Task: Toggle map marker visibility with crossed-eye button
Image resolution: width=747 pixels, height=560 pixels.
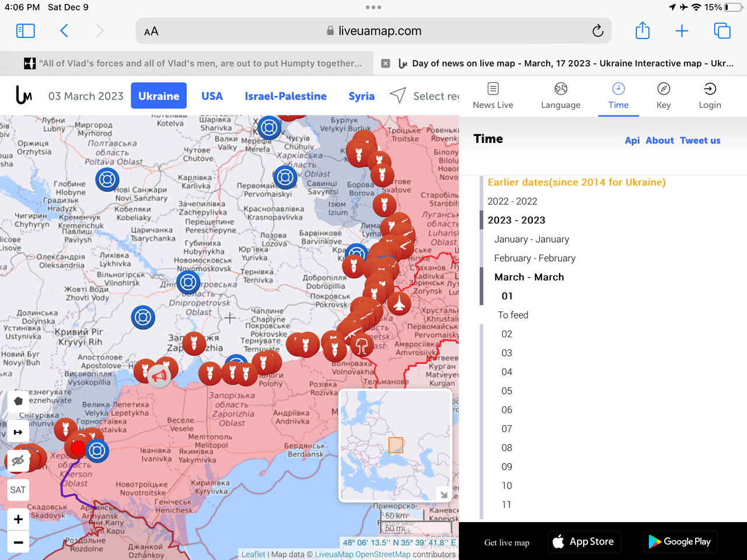Action: click(x=18, y=461)
